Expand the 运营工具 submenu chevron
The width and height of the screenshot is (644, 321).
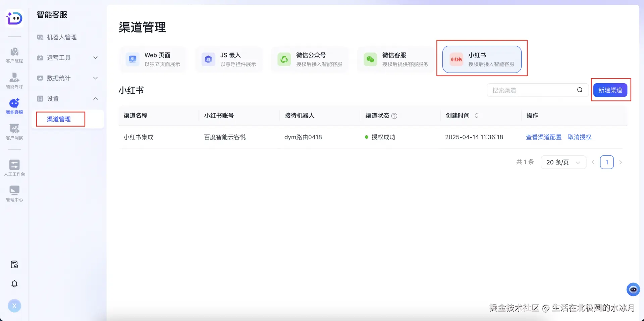[96, 58]
